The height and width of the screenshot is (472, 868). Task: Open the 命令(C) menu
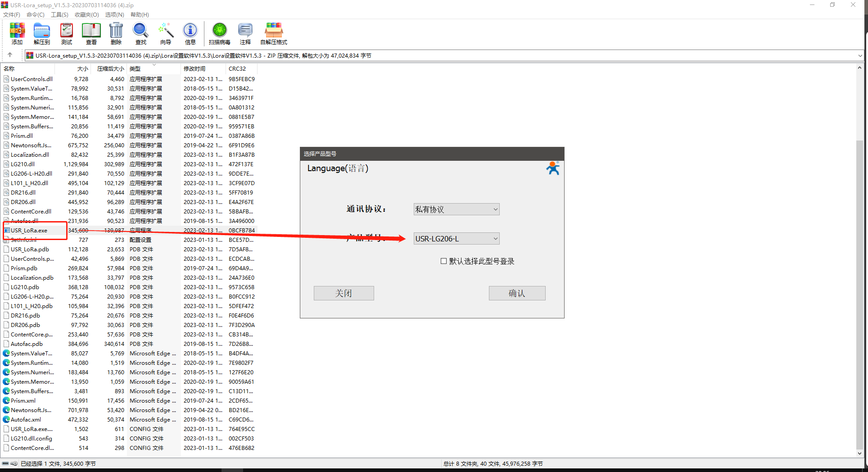[36, 15]
